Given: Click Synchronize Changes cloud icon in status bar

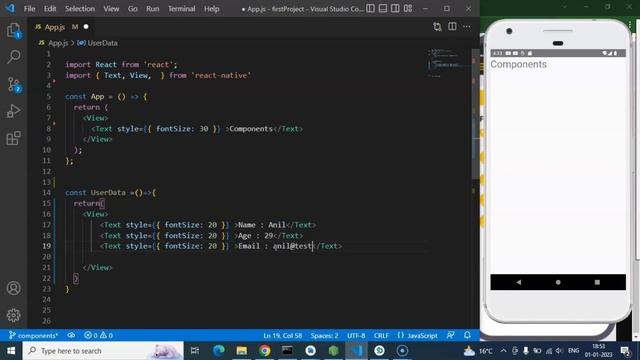Looking at the screenshot, I should click(x=71, y=336).
